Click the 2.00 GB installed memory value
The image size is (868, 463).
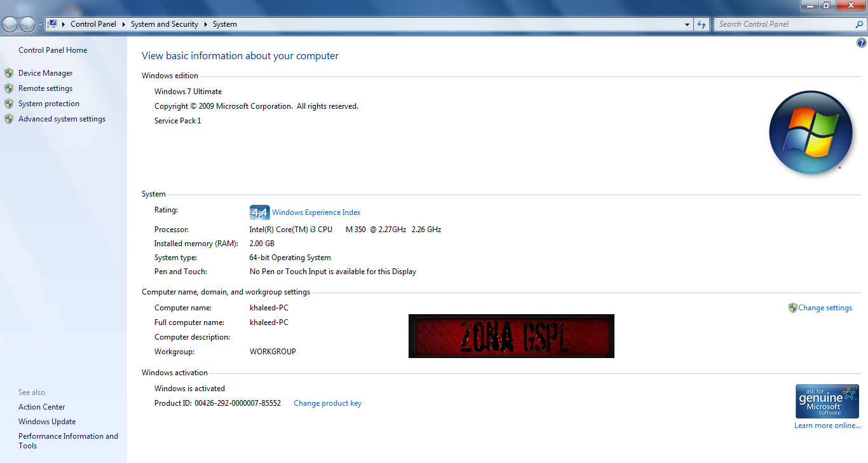pos(262,244)
